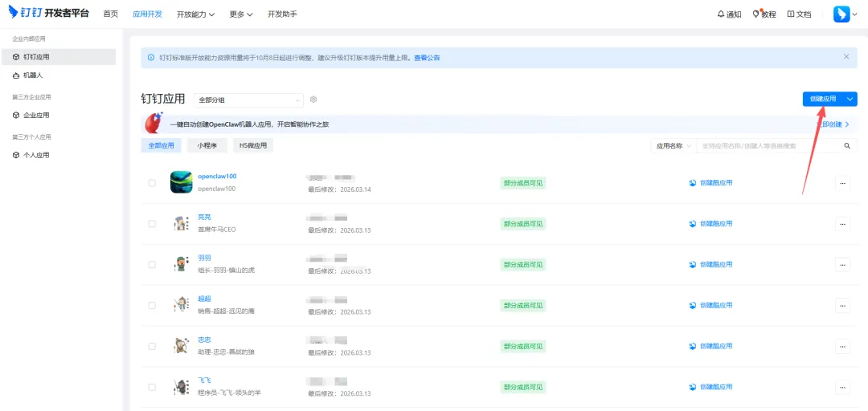Click the blue user avatar icon
The height and width of the screenshot is (411, 868).
click(841, 14)
